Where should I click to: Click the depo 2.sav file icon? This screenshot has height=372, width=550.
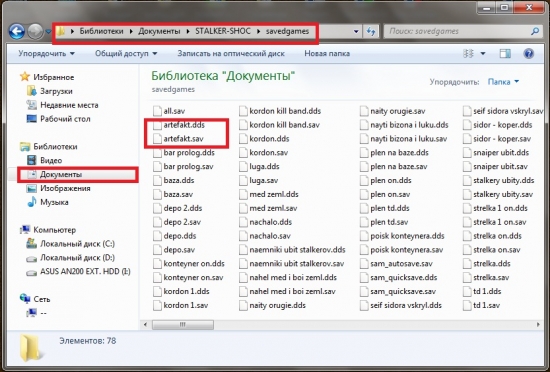[157, 222]
